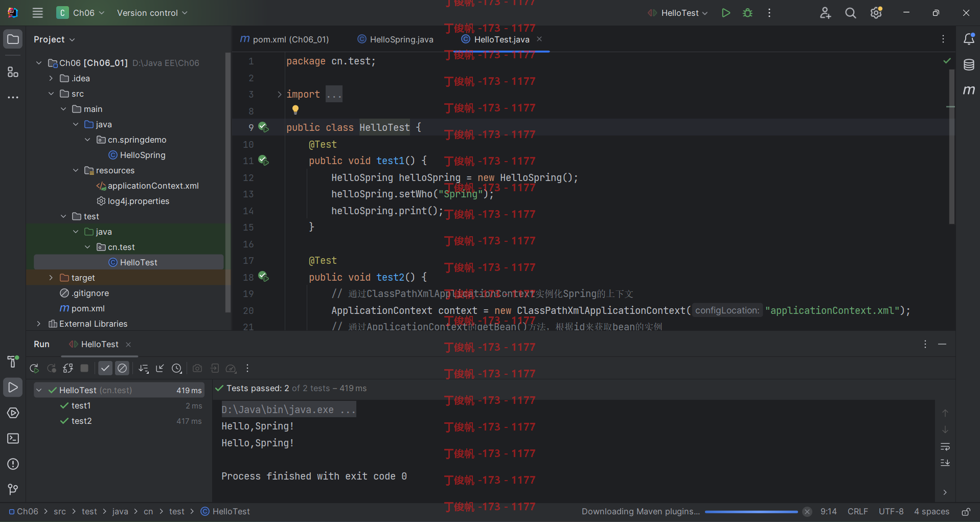Image resolution: width=980 pixels, height=522 pixels.
Task: Click Downloading Maven plugins progress bar
Action: point(751,512)
